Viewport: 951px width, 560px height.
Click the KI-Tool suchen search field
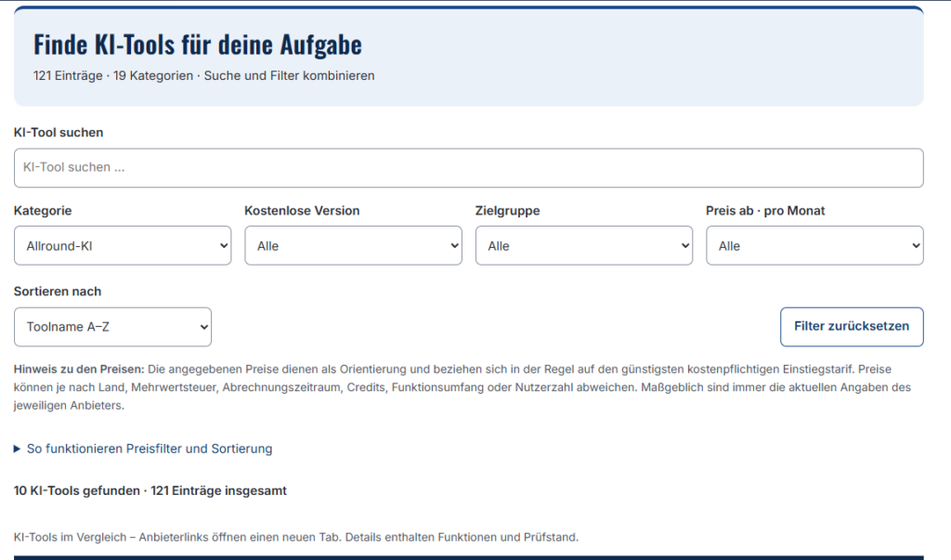click(468, 167)
